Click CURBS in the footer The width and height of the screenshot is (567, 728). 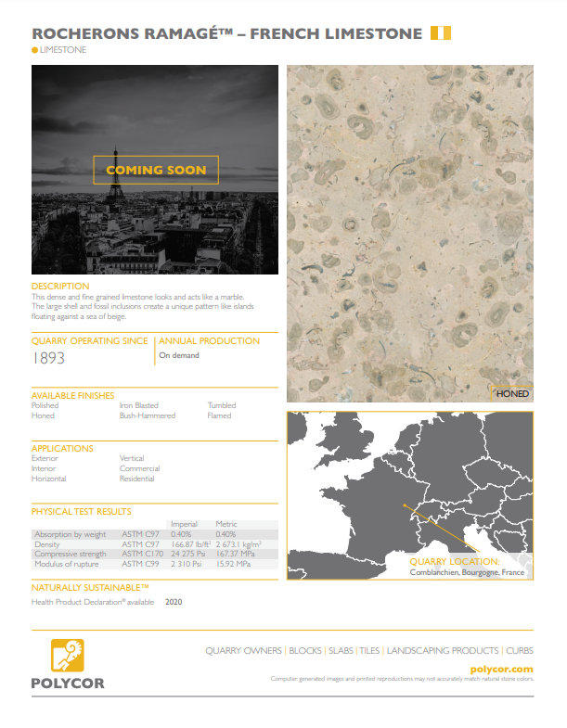(x=520, y=651)
